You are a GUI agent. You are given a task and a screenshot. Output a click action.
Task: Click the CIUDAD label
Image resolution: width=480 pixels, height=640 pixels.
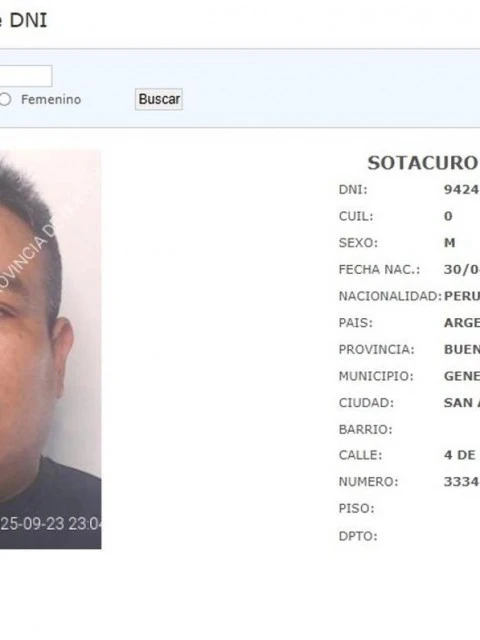(x=367, y=403)
